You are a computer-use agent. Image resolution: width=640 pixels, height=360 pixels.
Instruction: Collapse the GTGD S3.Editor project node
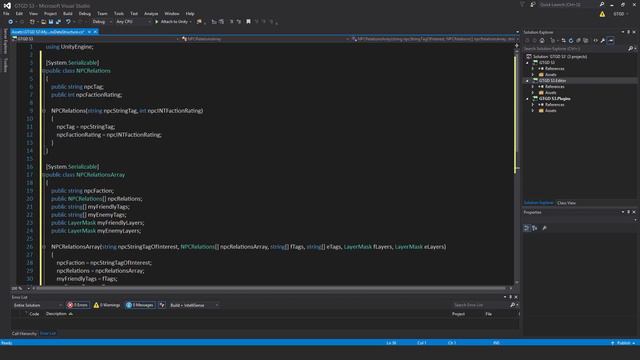click(x=527, y=81)
